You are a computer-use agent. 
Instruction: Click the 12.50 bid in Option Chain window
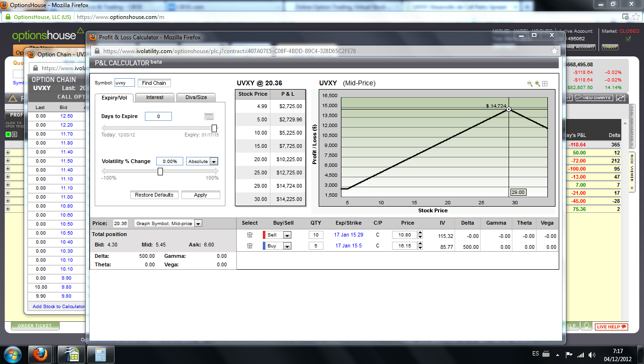click(x=66, y=116)
